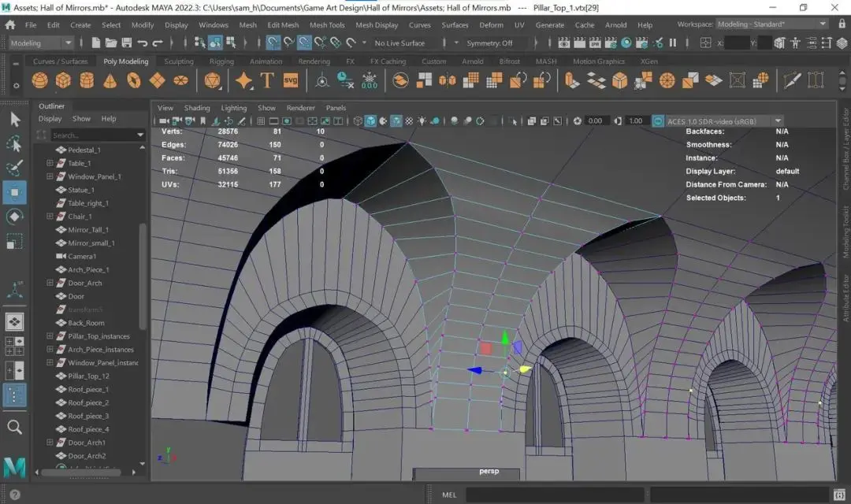Click the Delete History shelf icon

345,81
